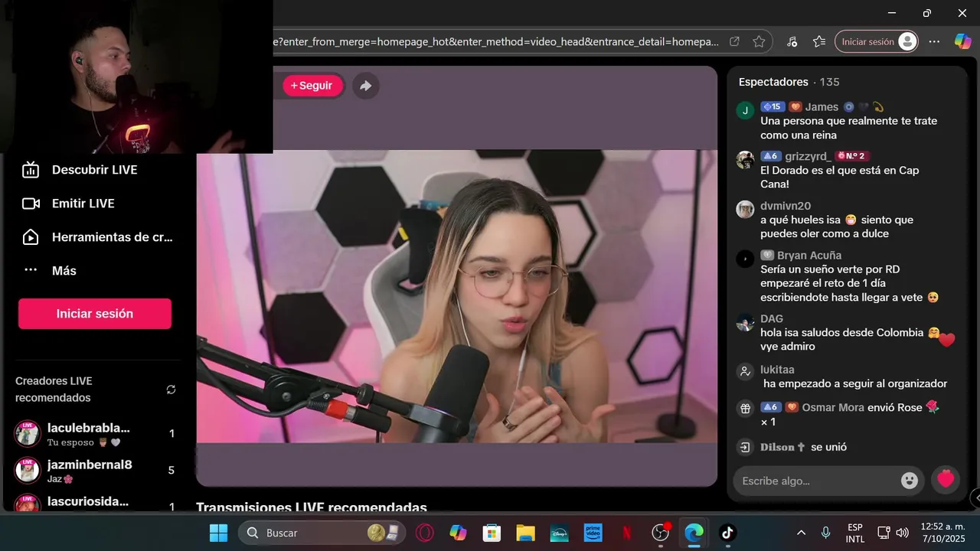Image resolution: width=980 pixels, height=551 pixels.
Task: Open Microsoft Store from the taskbar
Action: (x=492, y=533)
